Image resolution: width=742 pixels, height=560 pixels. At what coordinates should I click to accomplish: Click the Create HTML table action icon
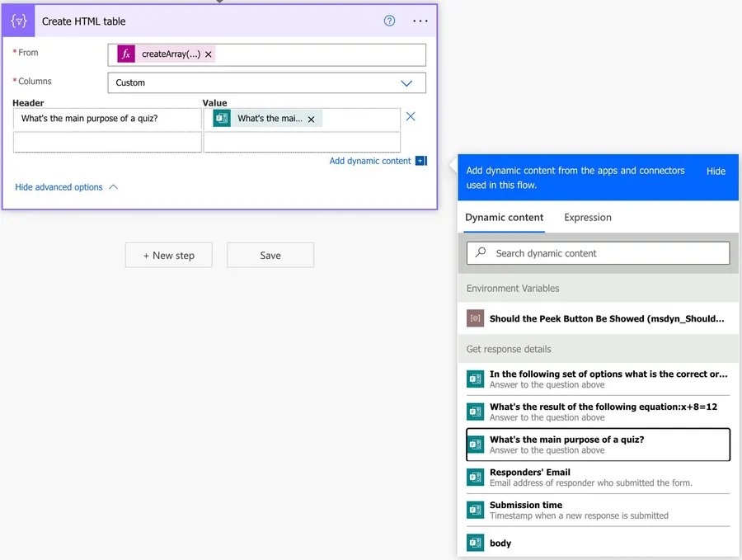coord(18,21)
